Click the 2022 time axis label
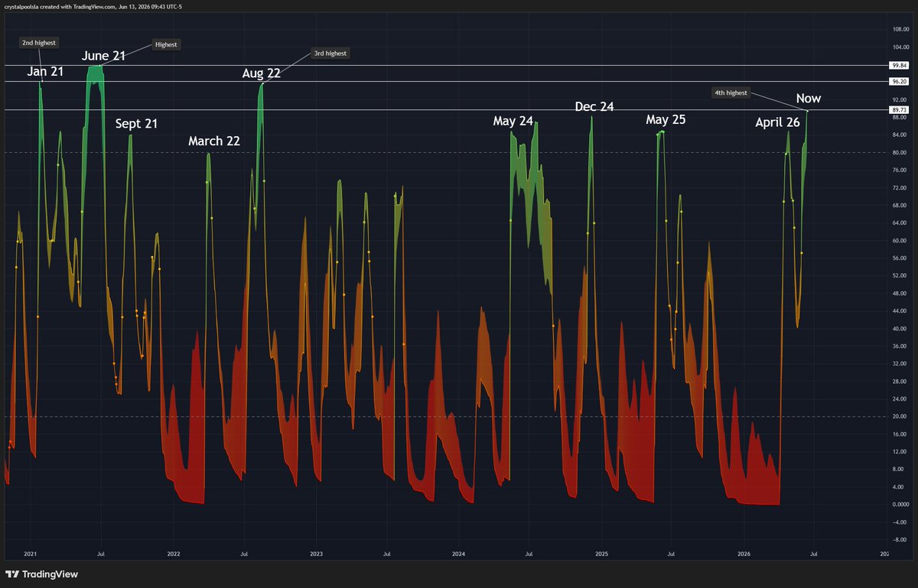 point(174,553)
